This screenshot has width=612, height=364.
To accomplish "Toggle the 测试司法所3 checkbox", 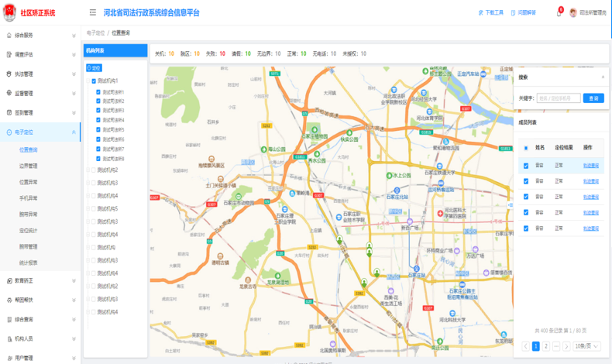I will tap(98, 111).
